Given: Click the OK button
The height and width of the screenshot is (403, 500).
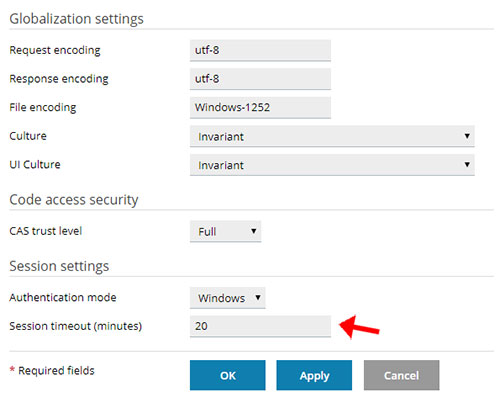Looking at the screenshot, I should point(228,375).
